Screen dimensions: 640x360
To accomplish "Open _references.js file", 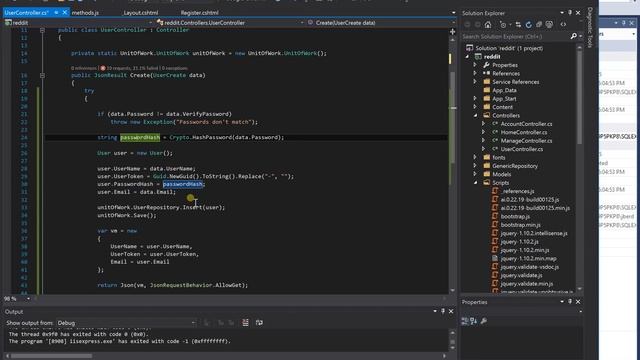I will point(517,191).
